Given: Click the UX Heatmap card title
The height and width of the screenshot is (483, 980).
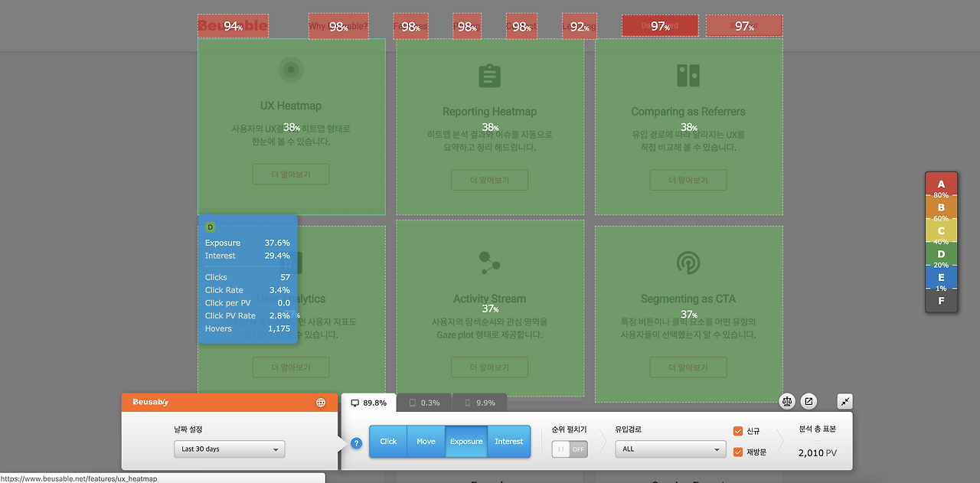Looking at the screenshot, I should [291, 106].
